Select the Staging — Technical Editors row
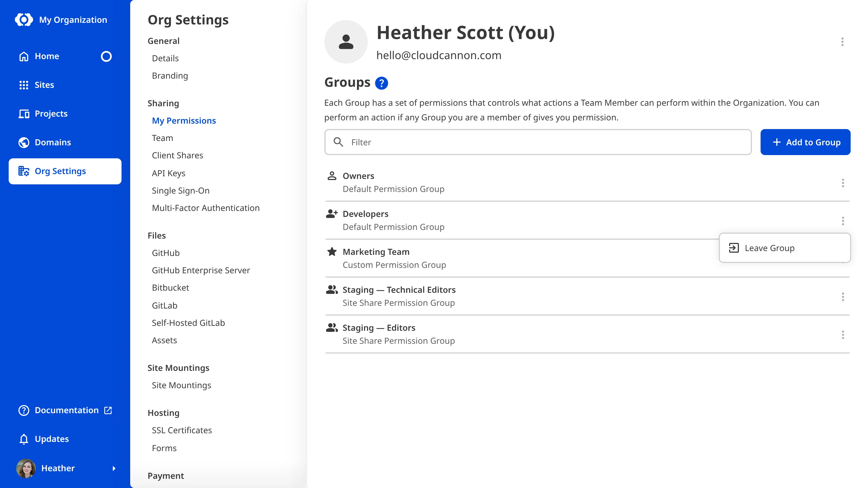Image resolution: width=868 pixels, height=488 pixels. (587, 296)
